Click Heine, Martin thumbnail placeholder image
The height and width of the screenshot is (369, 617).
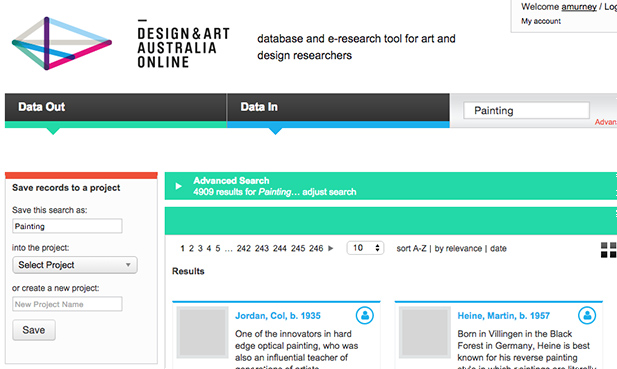(425, 332)
